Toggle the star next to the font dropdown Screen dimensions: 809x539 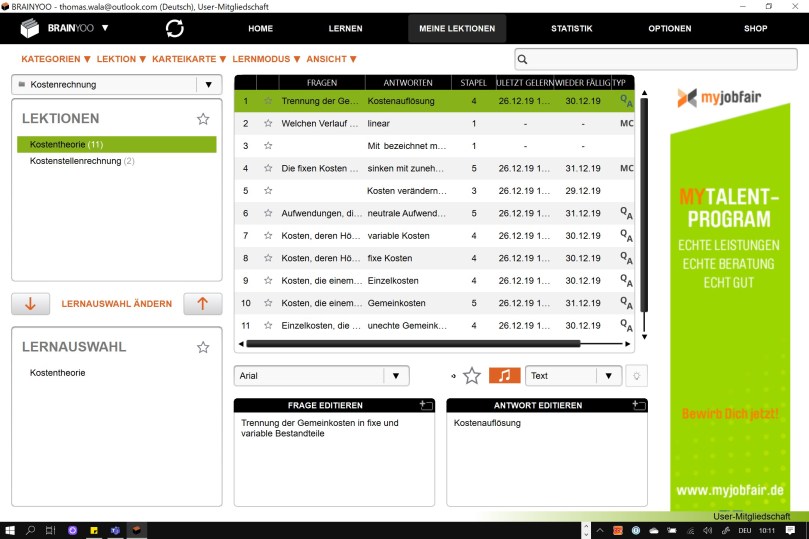pyautogui.click(x=472, y=376)
